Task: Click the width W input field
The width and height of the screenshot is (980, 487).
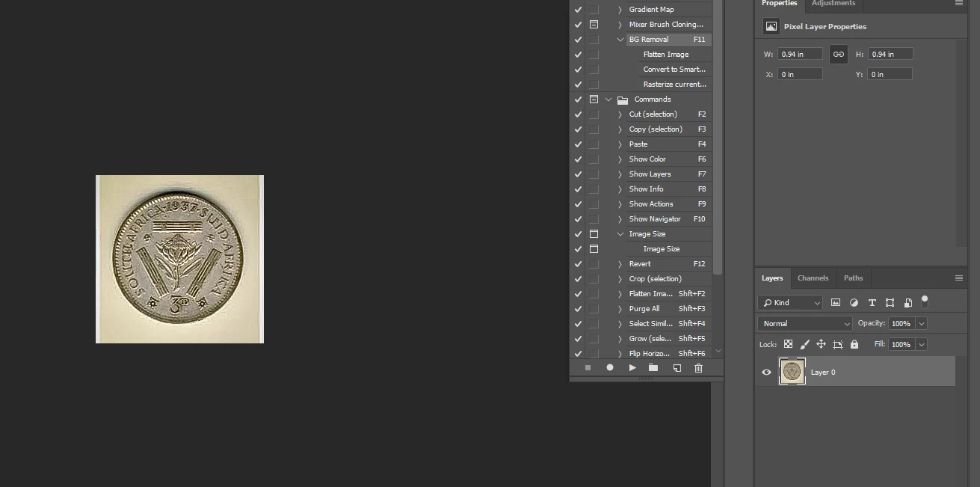Action: [x=800, y=54]
